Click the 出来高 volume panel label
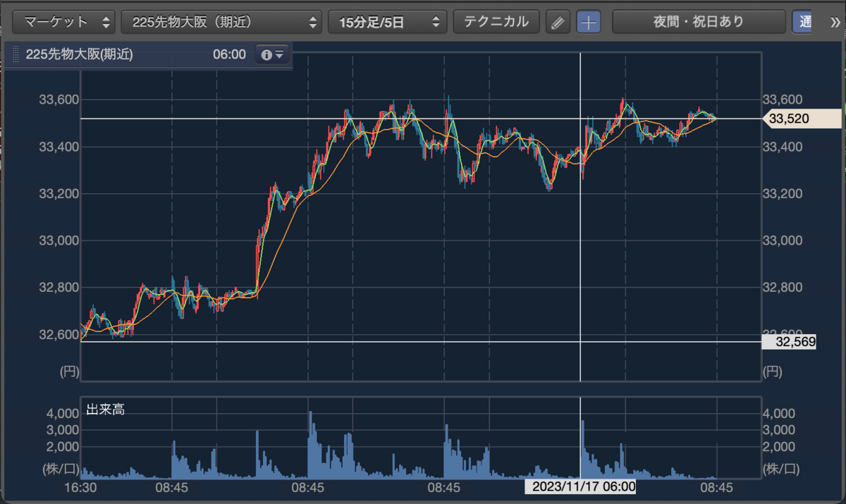 105,409
